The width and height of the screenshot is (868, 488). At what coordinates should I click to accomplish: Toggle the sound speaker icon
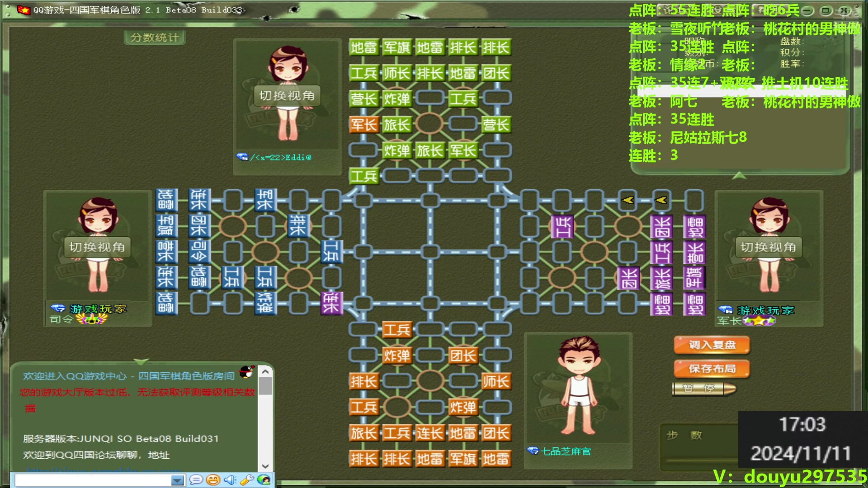(x=230, y=479)
